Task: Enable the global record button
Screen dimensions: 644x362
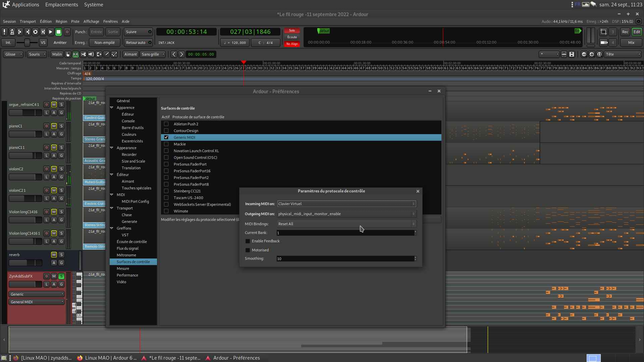Action: 67,32
